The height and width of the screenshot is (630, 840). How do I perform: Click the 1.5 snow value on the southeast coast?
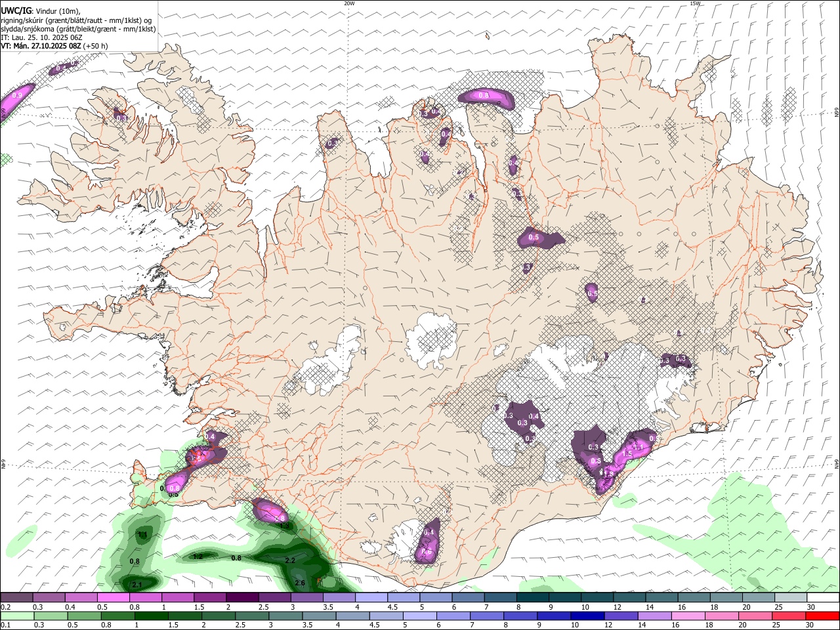[627, 454]
